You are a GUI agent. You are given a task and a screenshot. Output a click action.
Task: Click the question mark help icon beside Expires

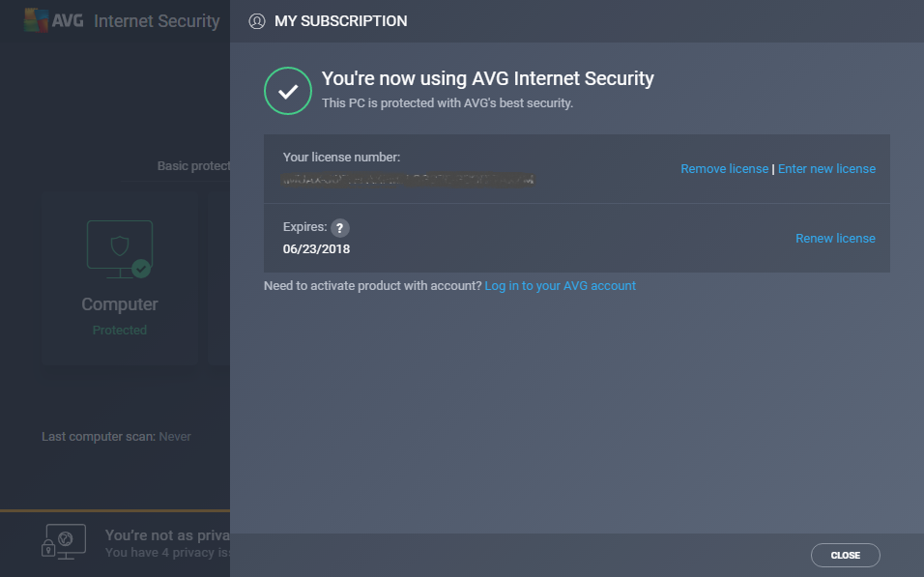[x=339, y=227]
